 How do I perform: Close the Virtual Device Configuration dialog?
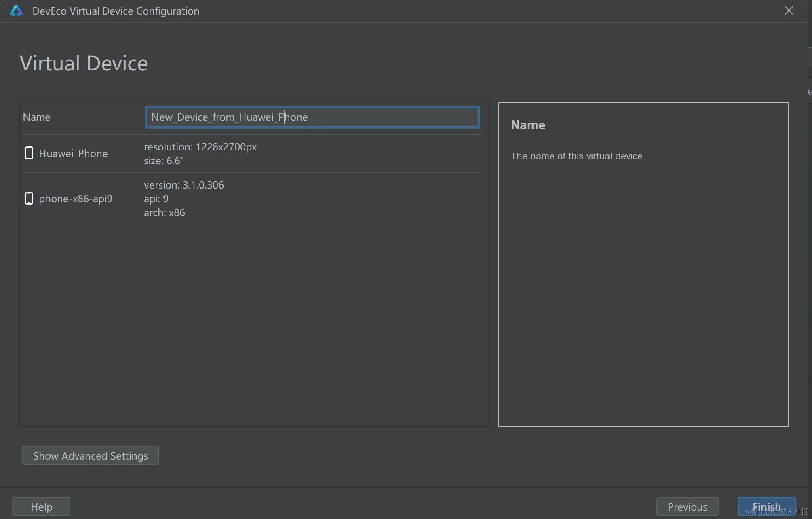[789, 11]
